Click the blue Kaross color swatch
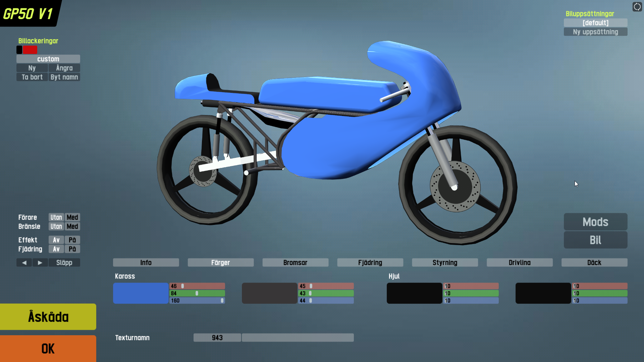The width and height of the screenshot is (644, 362). click(141, 293)
